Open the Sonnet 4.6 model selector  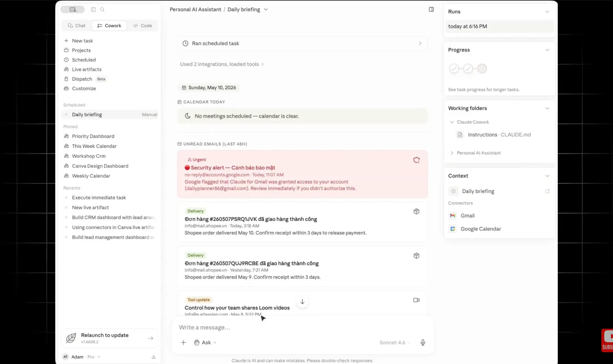point(395,343)
